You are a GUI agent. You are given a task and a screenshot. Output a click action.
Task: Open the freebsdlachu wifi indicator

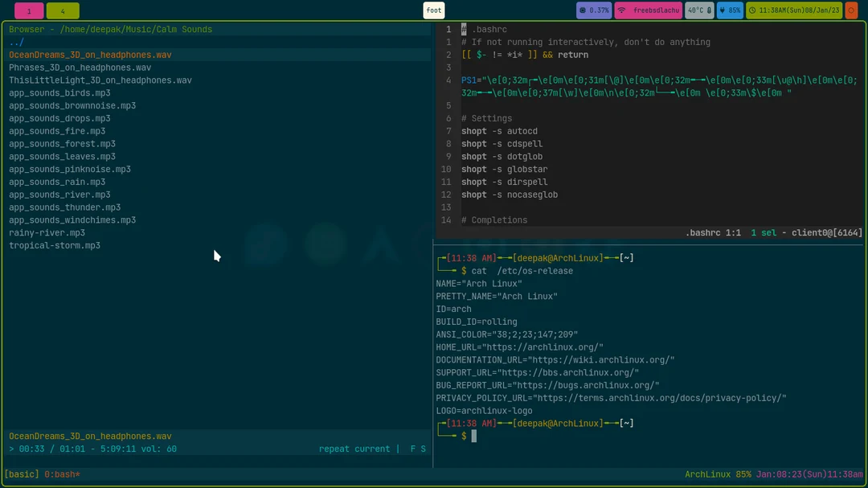coord(649,10)
